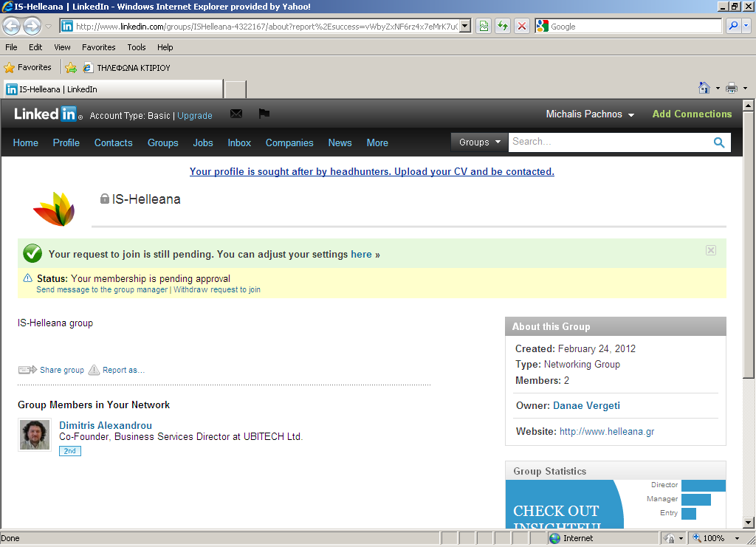The width and height of the screenshot is (756, 547).
Task: Click the IS-Helleana group logo image
Action: click(x=54, y=209)
